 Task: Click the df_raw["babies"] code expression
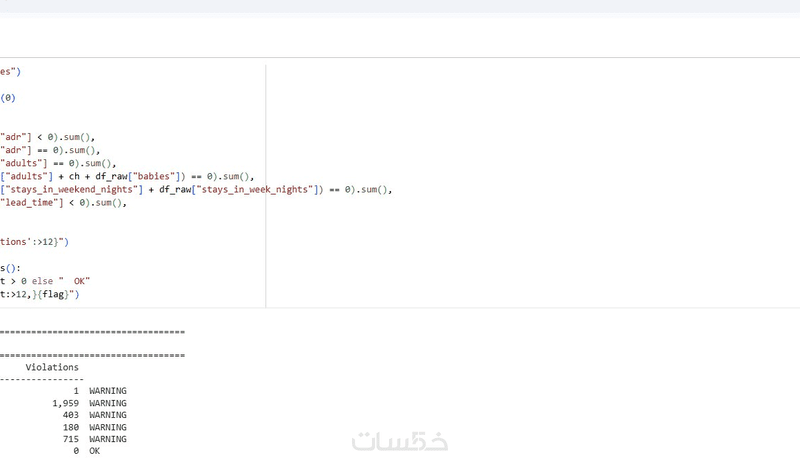(x=137, y=176)
